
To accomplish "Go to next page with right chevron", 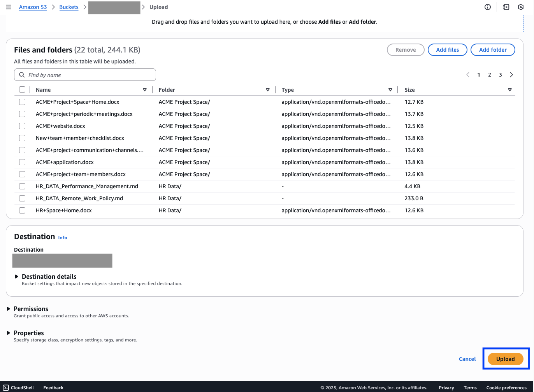I will point(511,75).
